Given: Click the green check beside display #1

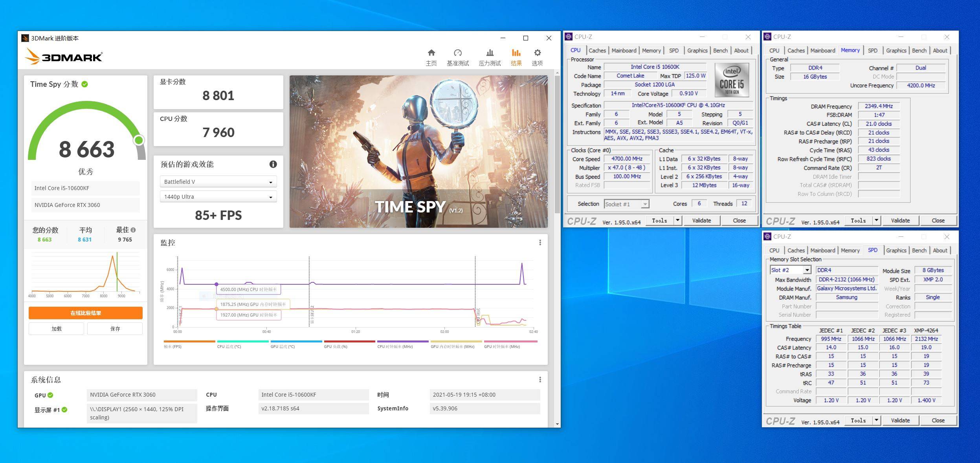Looking at the screenshot, I should (64, 410).
